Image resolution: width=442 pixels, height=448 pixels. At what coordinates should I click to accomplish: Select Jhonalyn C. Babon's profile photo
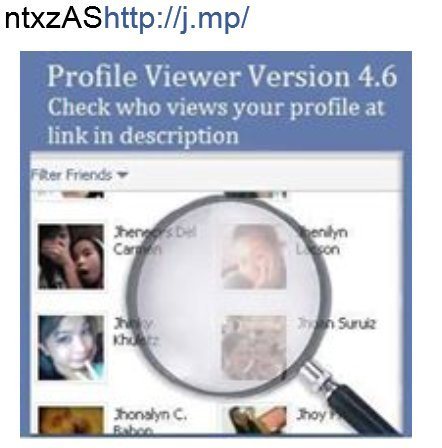click(x=71, y=420)
